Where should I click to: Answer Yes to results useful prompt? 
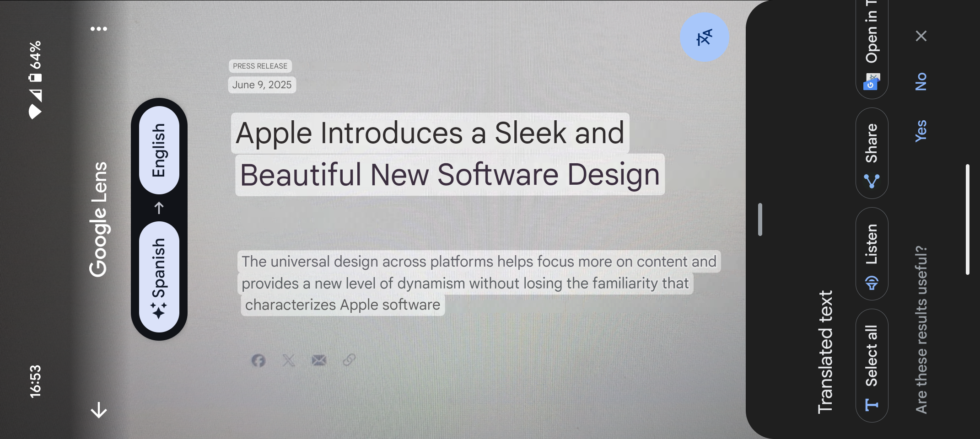[921, 131]
